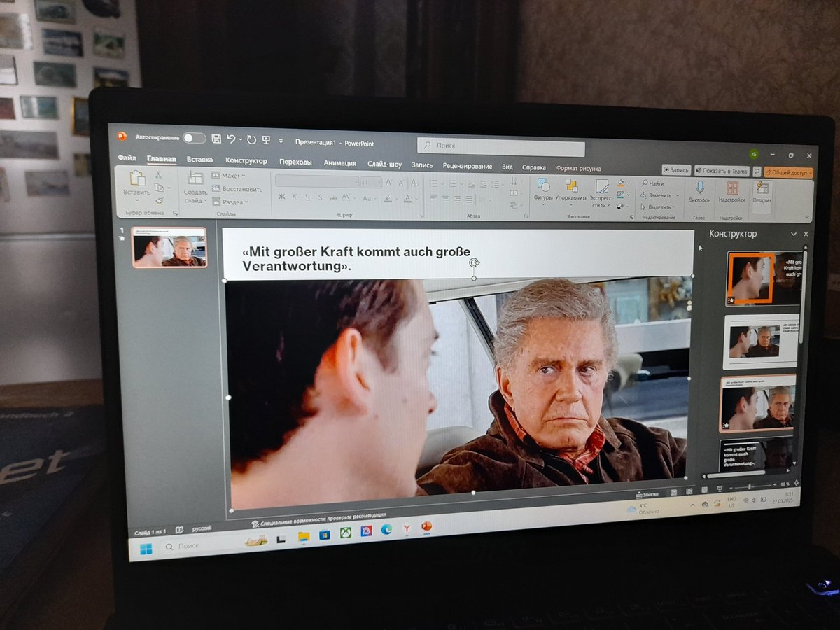Viewport: 840px width, 630px height.
Task: Click the quote text on the slide title
Action: click(356, 259)
